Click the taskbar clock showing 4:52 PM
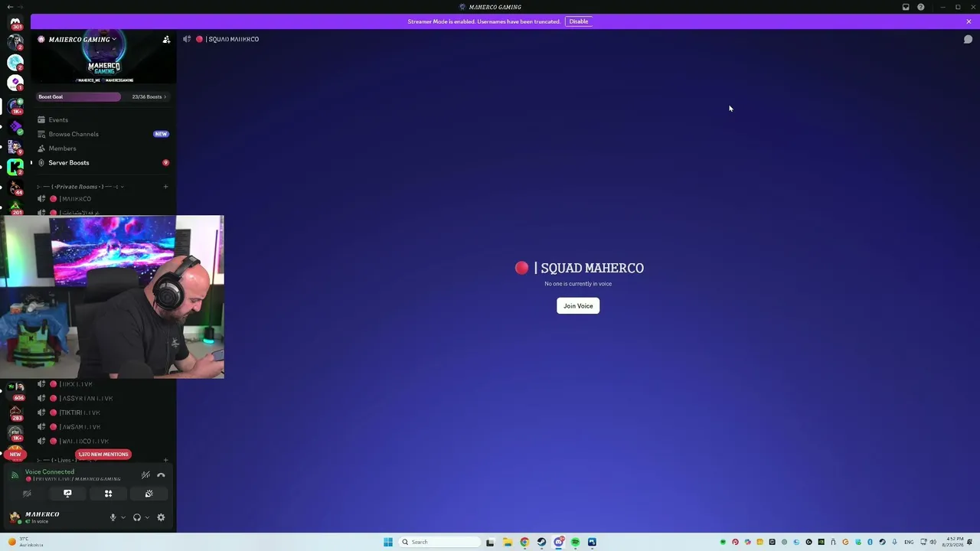The width and height of the screenshot is (980, 551). 954,542
